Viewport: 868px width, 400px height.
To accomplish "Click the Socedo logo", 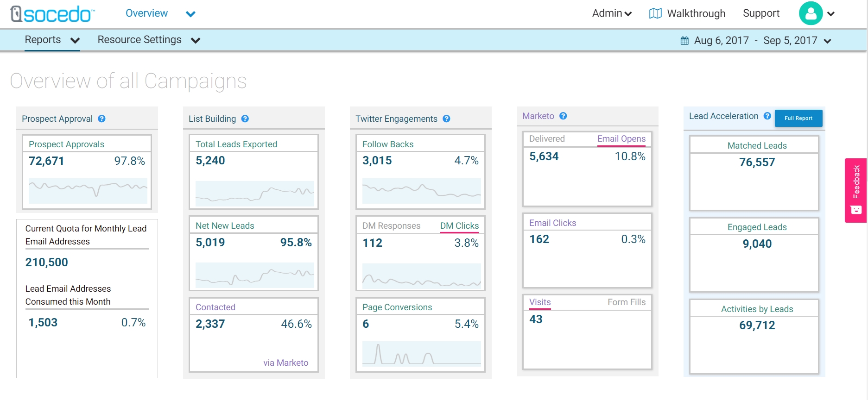I will click(x=52, y=14).
